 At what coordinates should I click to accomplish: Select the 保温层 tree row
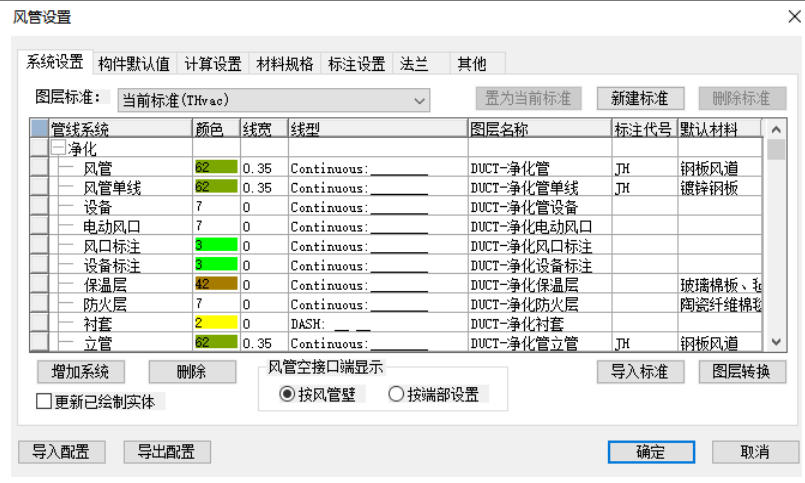[105, 285]
